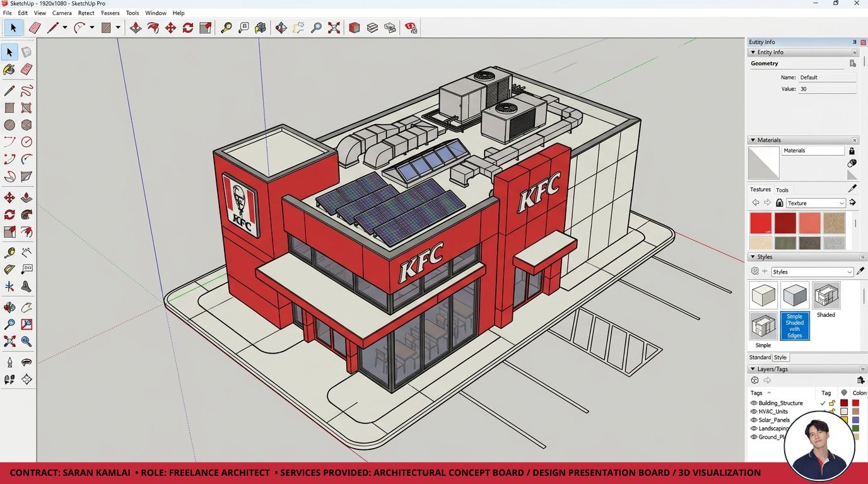Choose the Freehand tool in left toolbar
The height and width of the screenshot is (484, 868).
[26, 91]
